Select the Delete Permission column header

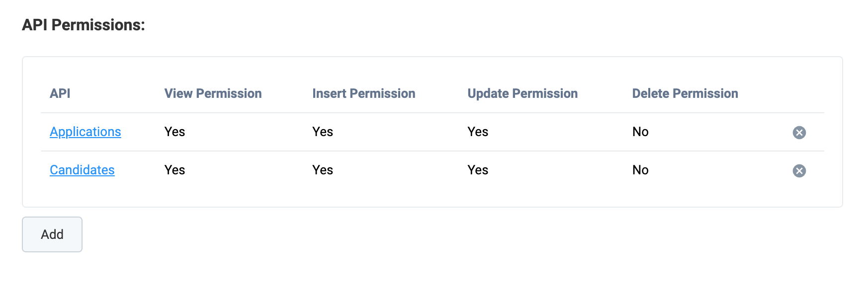685,93
